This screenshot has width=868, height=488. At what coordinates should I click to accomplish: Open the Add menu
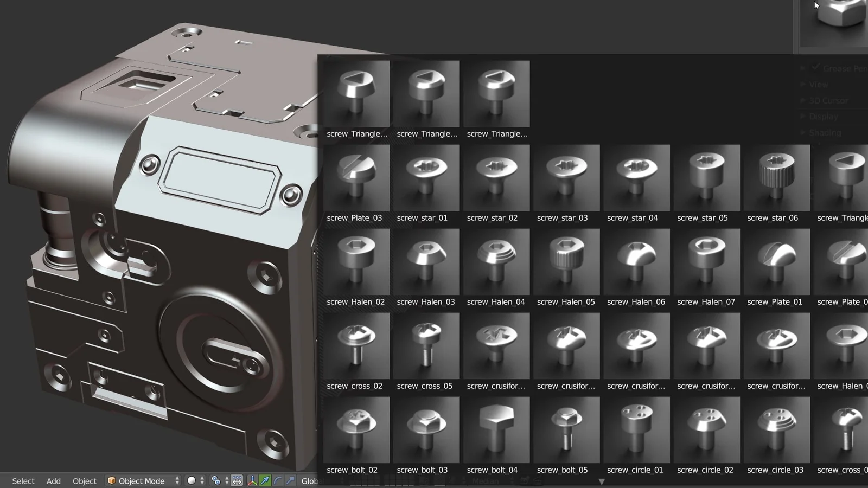(53, 481)
